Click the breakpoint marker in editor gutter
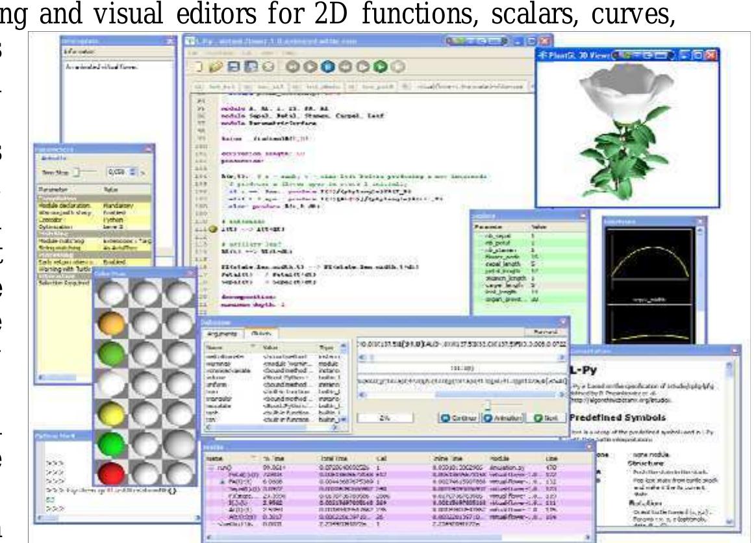 [x=212, y=229]
